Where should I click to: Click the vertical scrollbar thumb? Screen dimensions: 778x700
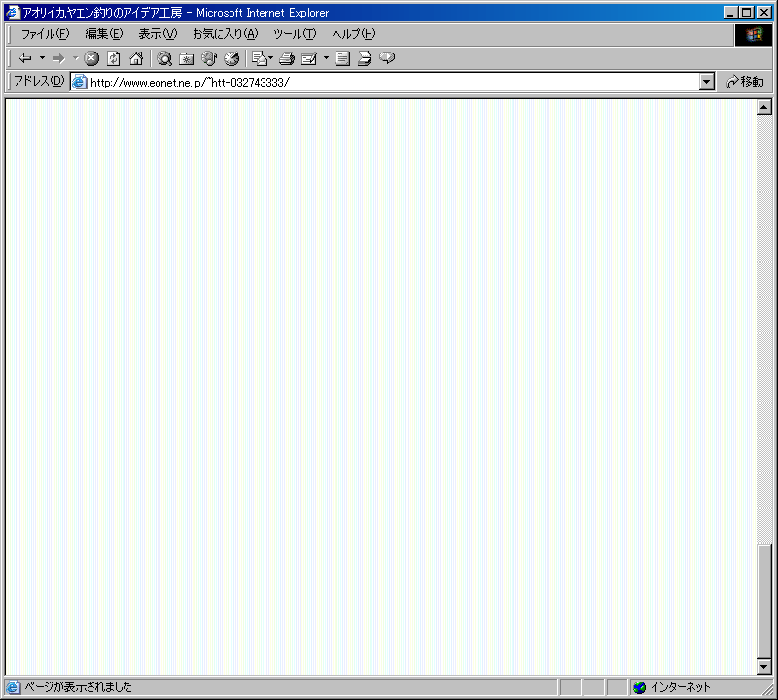pyautogui.click(x=764, y=602)
